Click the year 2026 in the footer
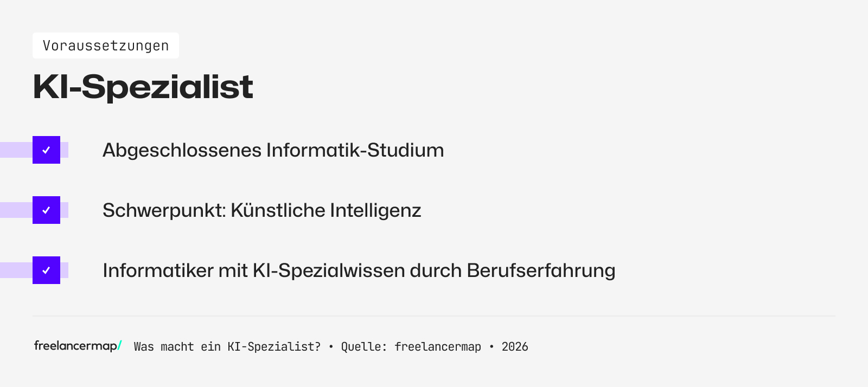The image size is (868, 387). tap(514, 347)
